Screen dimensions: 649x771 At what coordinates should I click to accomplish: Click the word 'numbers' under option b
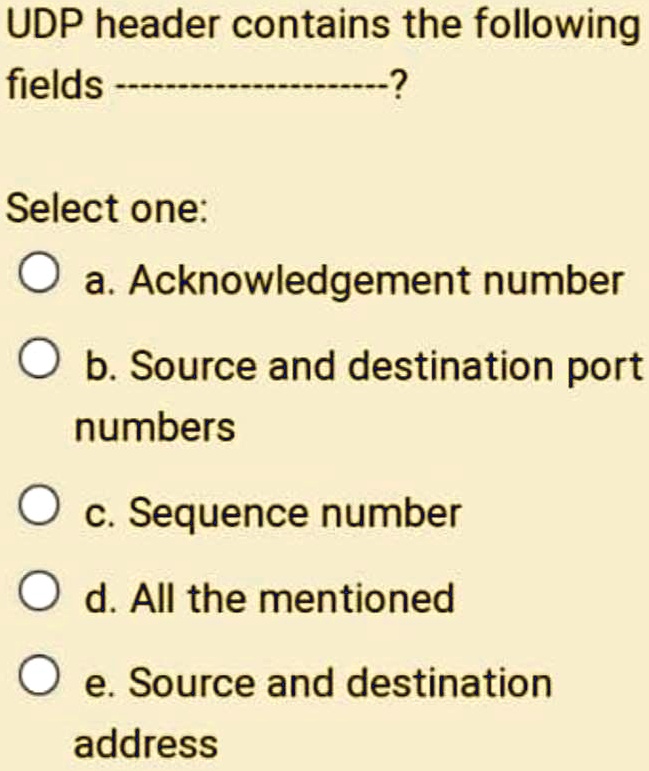(155, 427)
